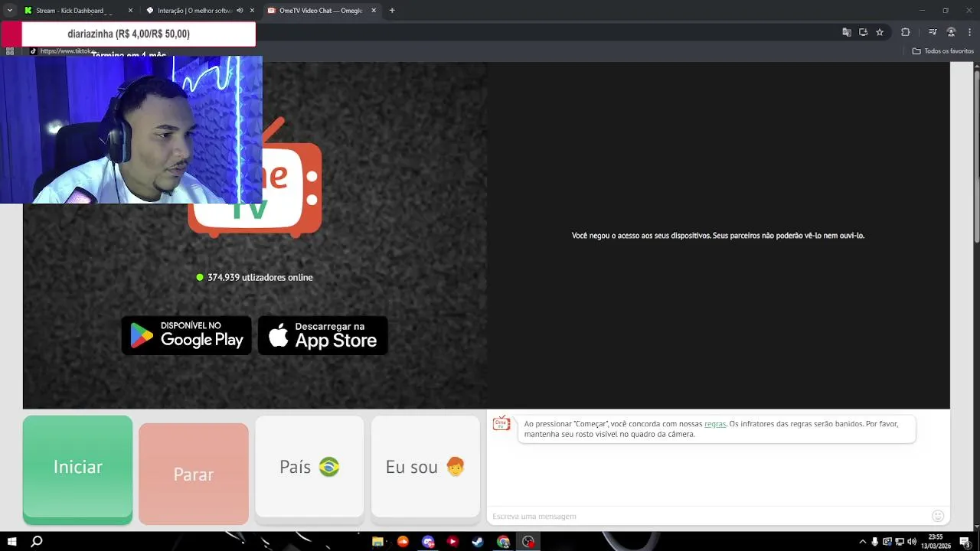
Task: Click the microphone tray icon
Action: click(x=875, y=541)
